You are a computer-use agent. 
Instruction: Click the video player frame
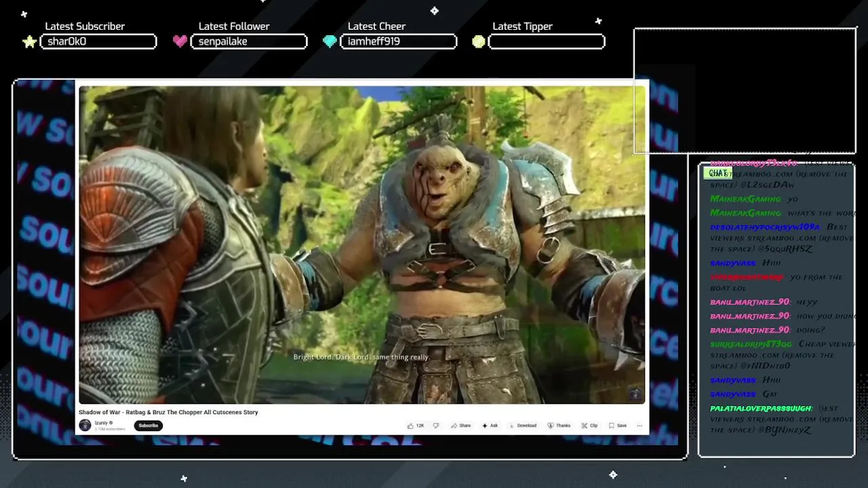click(362, 245)
